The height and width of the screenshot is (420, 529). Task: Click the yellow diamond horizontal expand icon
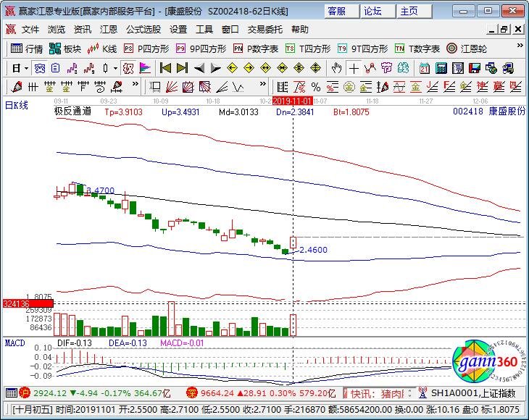[265, 68]
